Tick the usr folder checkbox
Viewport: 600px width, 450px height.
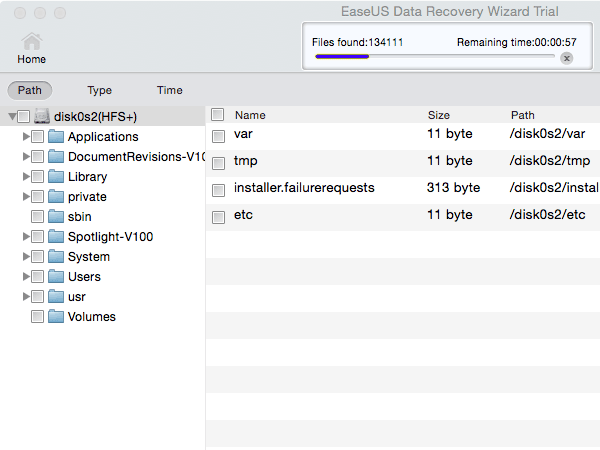click(x=37, y=297)
